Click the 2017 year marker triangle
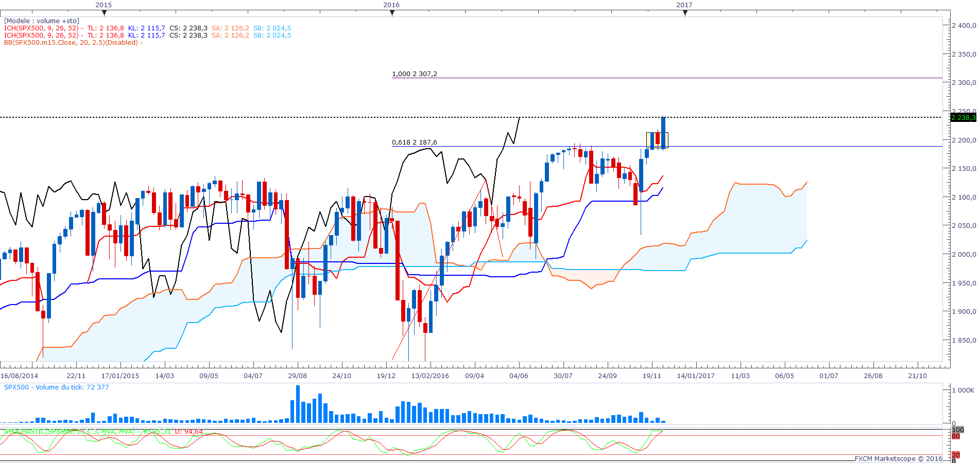 685,13
